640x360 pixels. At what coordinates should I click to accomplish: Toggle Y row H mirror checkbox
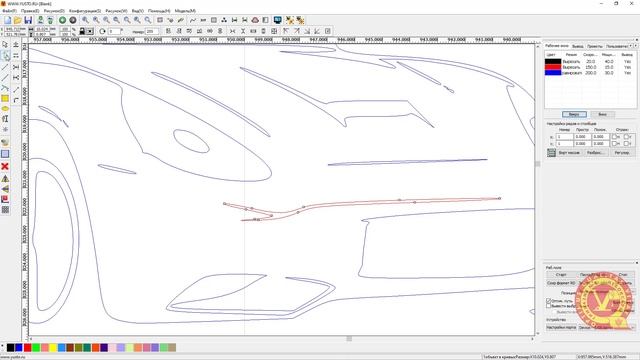[614, 144]
